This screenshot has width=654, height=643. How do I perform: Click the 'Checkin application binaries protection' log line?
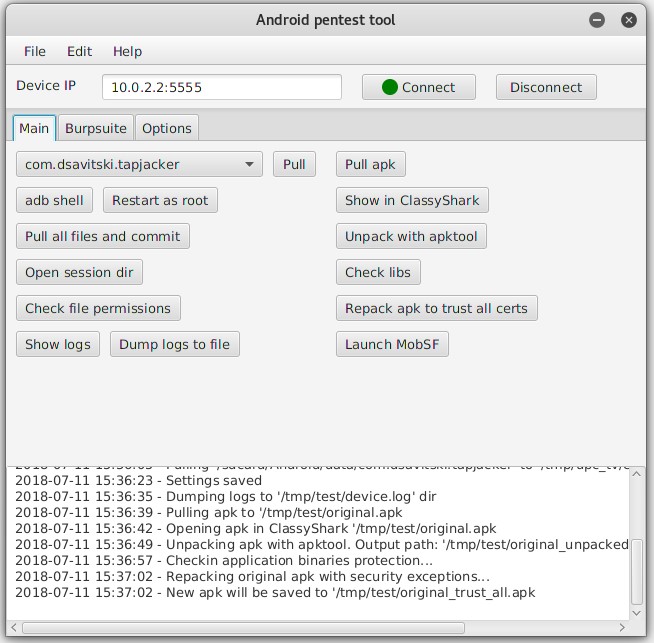(224, 560)
